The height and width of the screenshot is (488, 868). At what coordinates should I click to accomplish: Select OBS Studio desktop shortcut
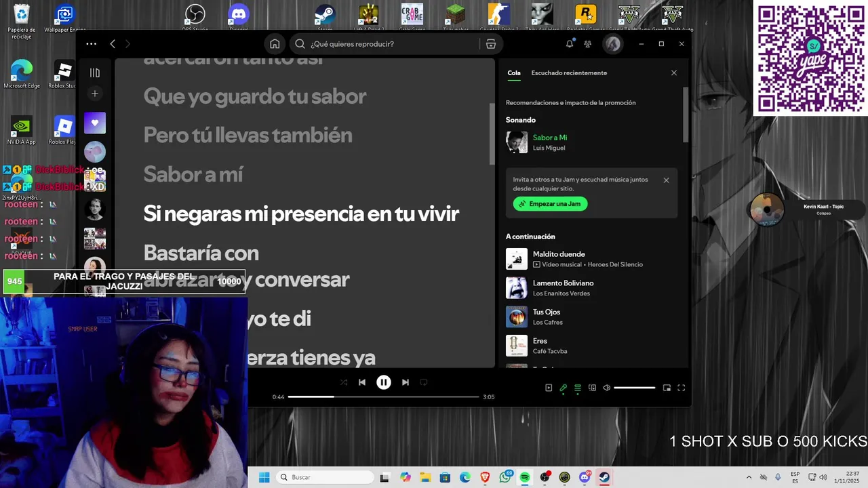pyautogui.click(x=195, y=16)
